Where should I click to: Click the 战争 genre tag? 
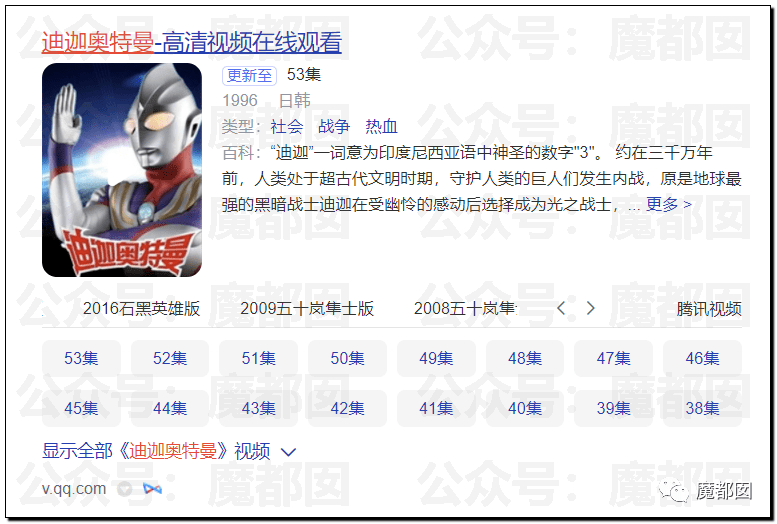point(334,127)
